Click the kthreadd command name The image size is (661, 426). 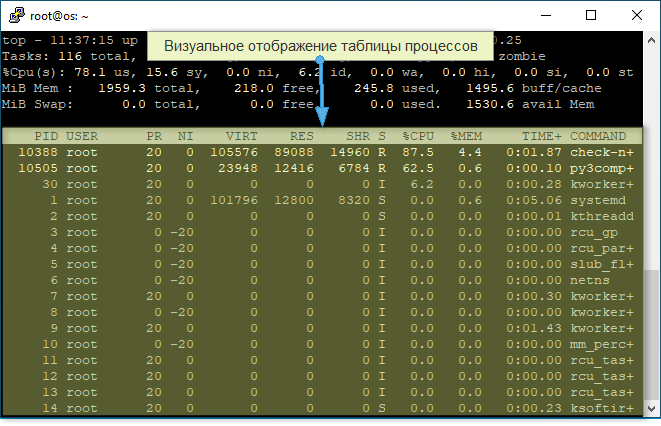(x=602, y=216)
